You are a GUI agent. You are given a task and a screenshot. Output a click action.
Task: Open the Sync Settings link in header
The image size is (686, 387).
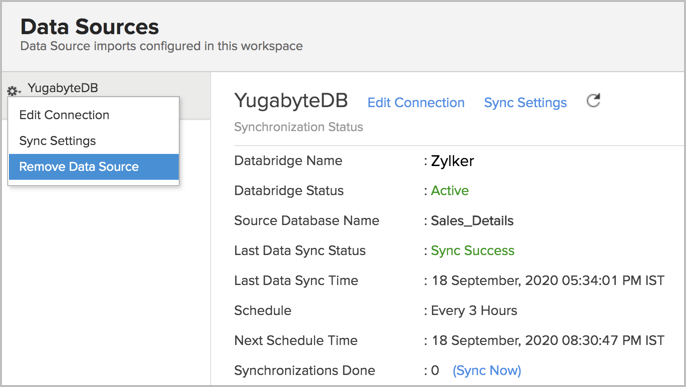pos(525,102)
